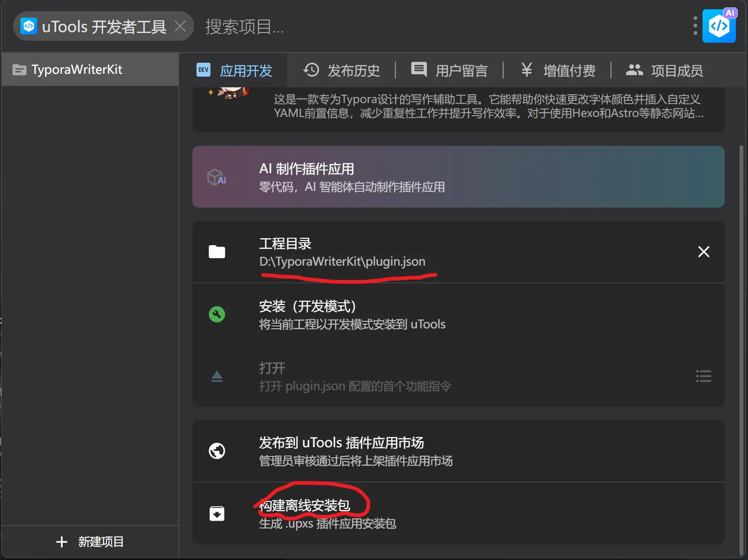Click the plugin description text
Screen dimensions: 748x560
tap(489, 106)
